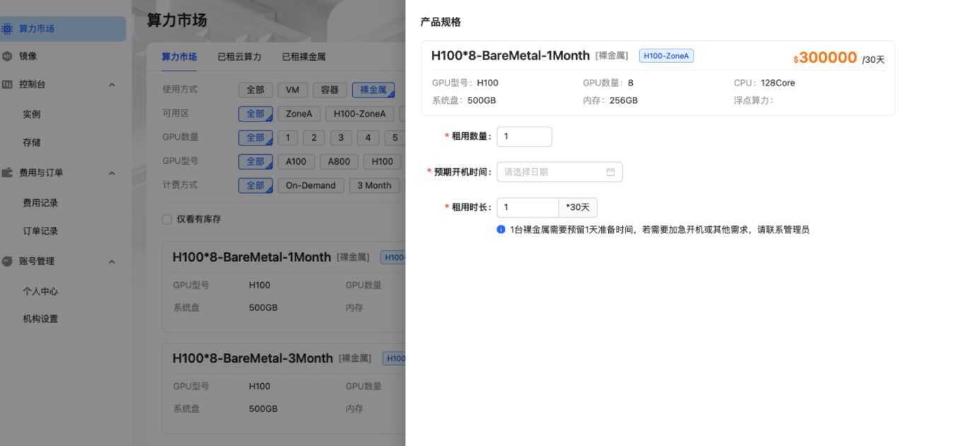
Task: Enable the 仅看有库存 checkbox
Action: 167,219
